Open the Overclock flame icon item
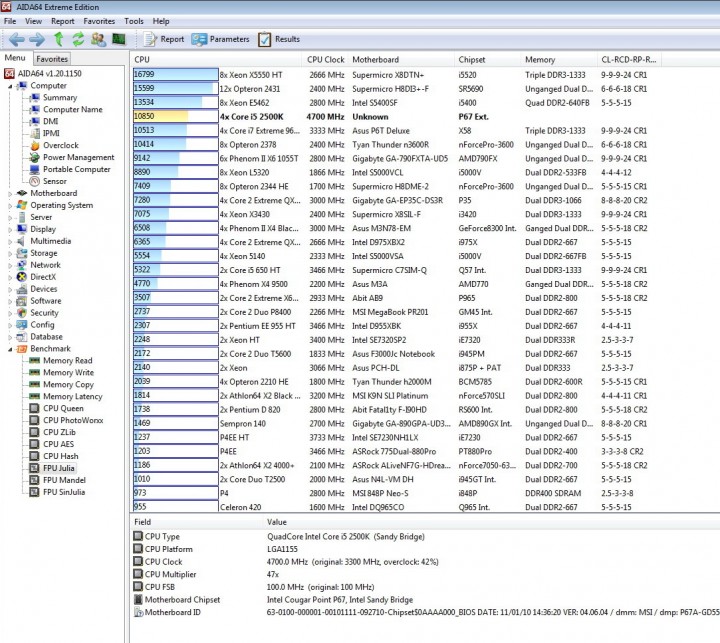 (34, 145)
